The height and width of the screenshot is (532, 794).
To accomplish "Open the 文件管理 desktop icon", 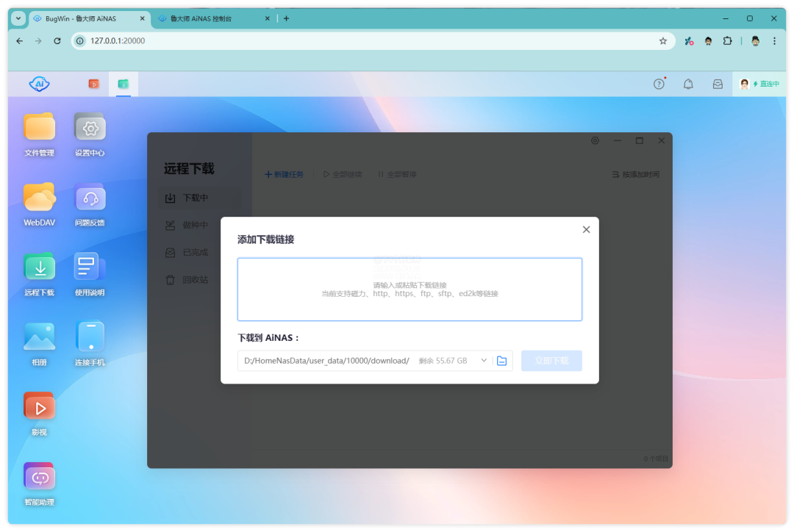I will 40,126.
